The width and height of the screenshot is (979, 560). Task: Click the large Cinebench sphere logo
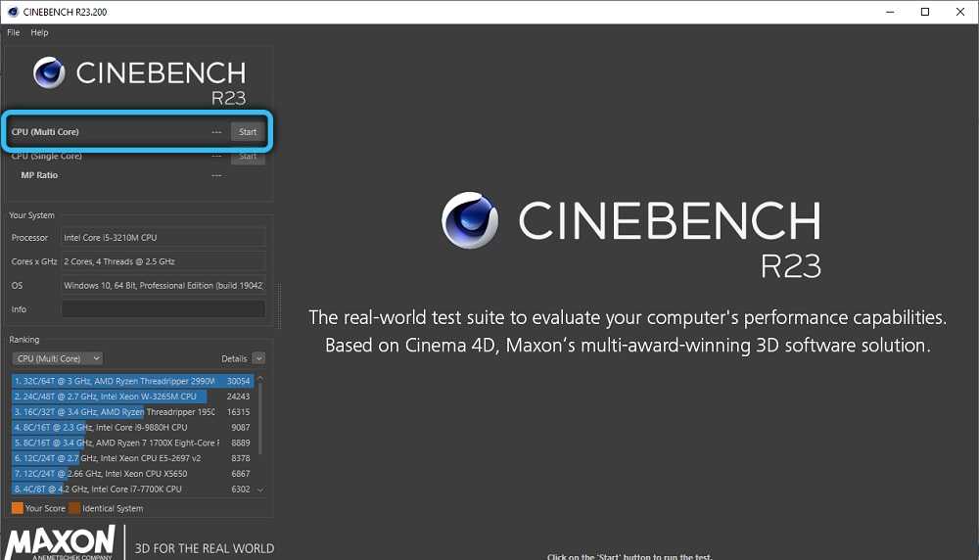(470, 220)
